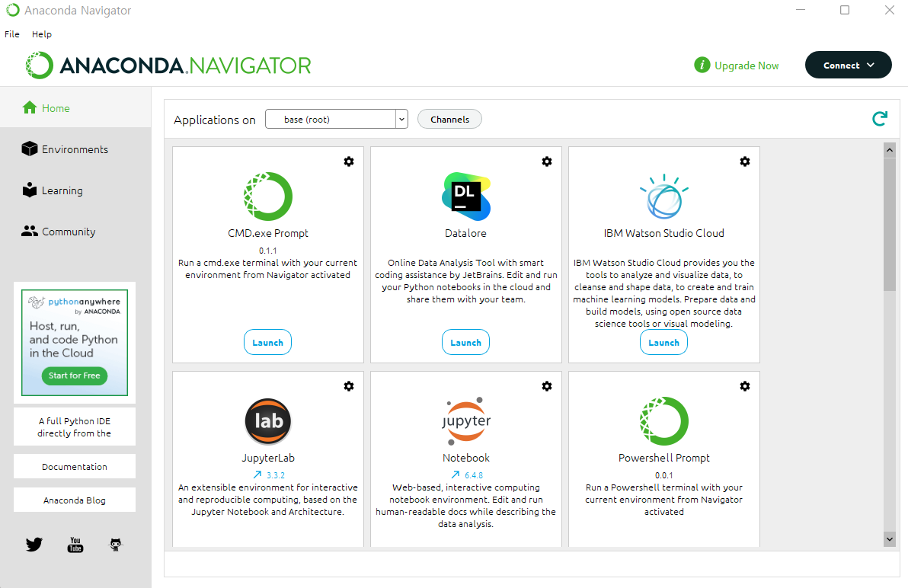Click the Powershell Prompt title

click(663, 458)
